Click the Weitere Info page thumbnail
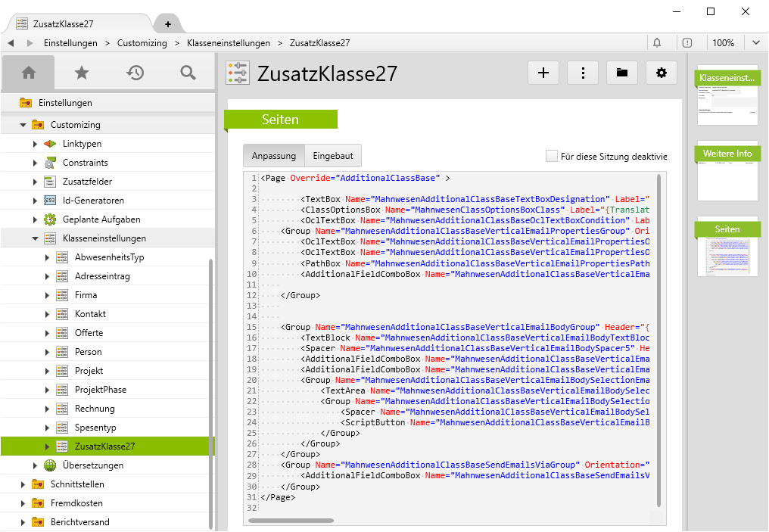The height and width of the screenshot is (532, 769). click(x=727, y=173)
